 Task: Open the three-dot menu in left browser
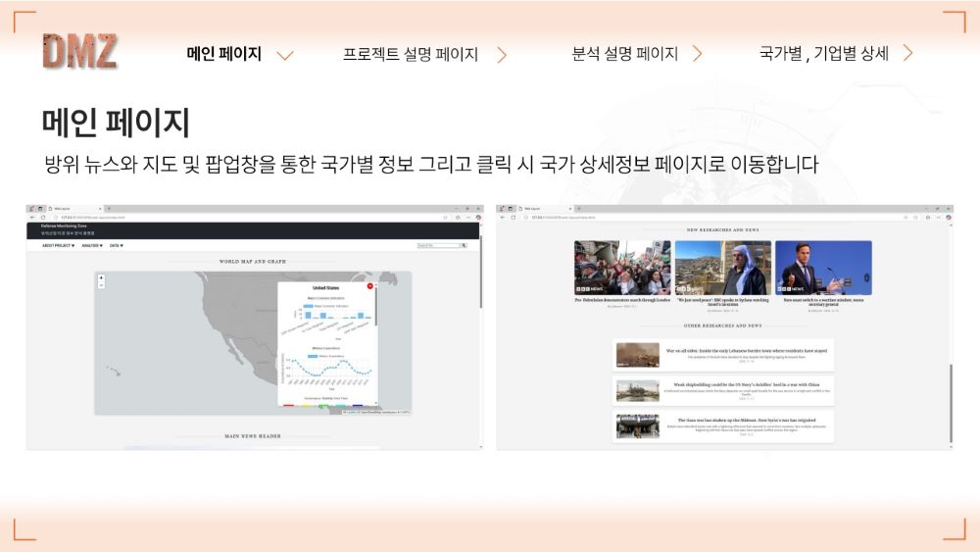tap(468, 217)
